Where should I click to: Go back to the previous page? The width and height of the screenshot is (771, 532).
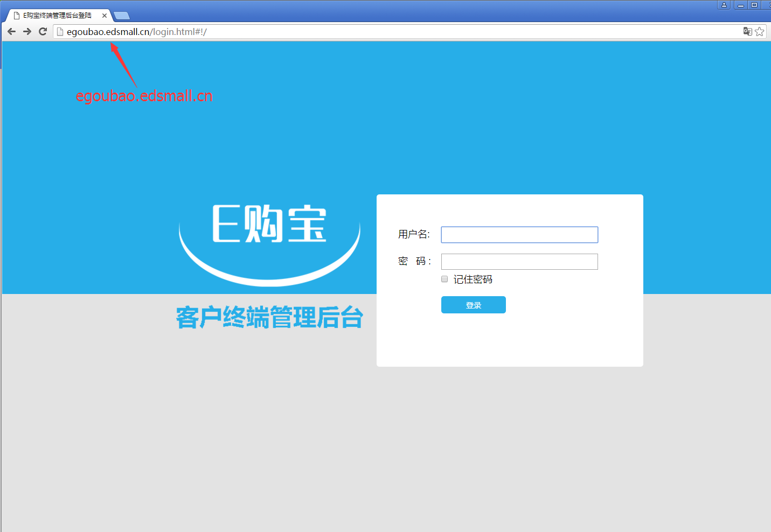(11, 32)
